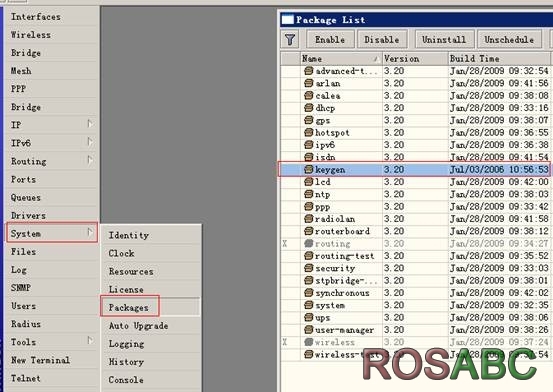Select the ppp package icon
553x392 pixels.
pyautogui.click(x=309, y=206)
